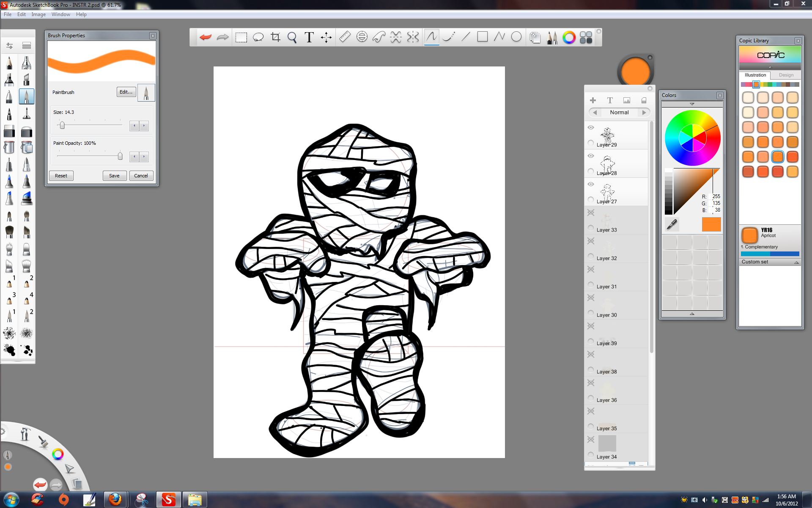
Task: Select the Text tool in toolbar
Action: coord(309,37)
